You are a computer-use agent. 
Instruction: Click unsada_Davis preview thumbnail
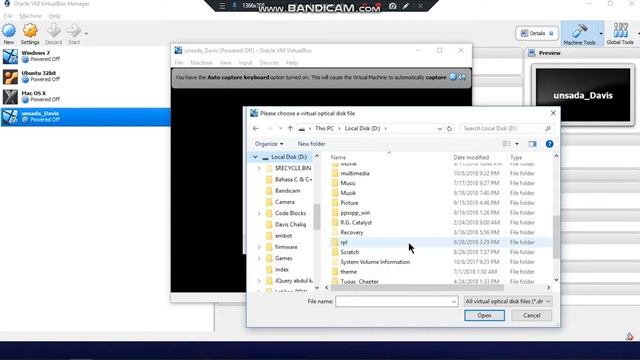(x=583, y=96)
